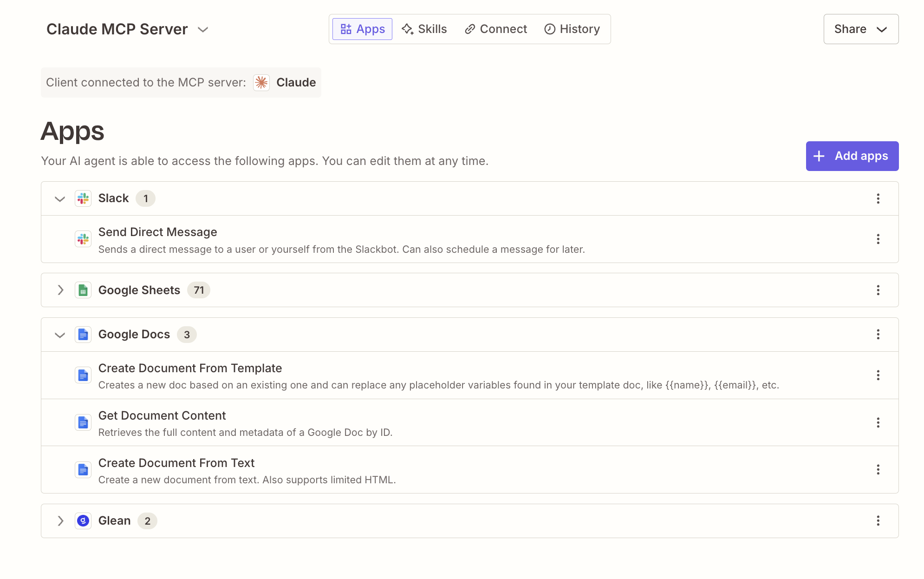The height and width of the screenshot is (579, 924).
Task: Click the Slack action count badge 1
Action: click(x=145, y=198)
